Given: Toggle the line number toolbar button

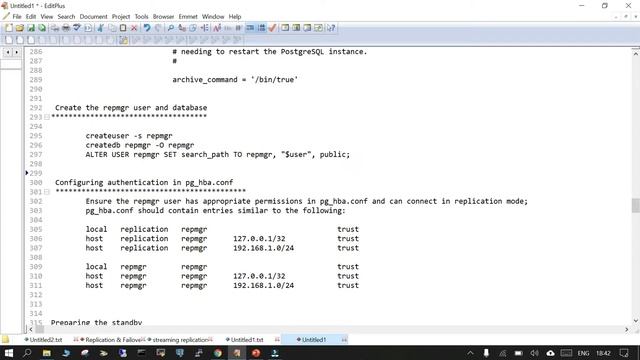Looking at the screenshot, I should click(262, 28).
